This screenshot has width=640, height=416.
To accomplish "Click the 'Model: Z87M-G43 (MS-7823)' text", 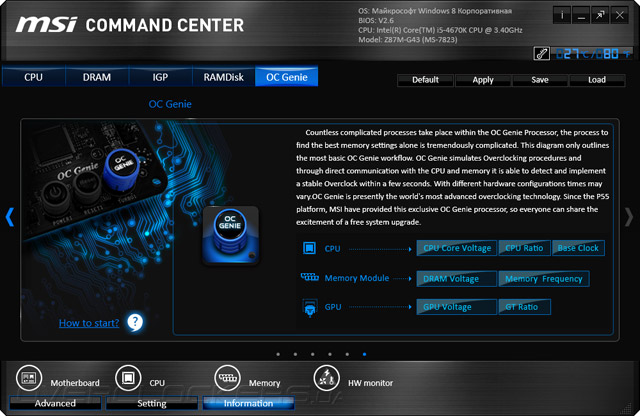I will (408, 40).
